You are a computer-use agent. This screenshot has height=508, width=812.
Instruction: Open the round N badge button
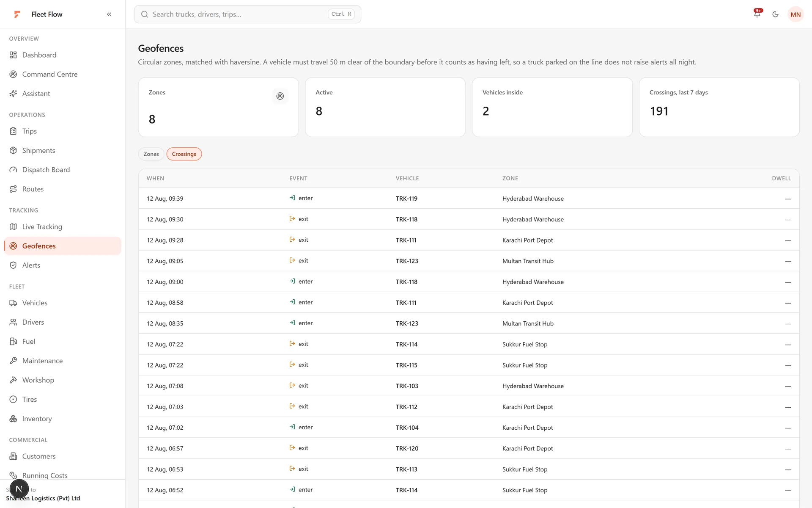pyautogui.click(x=19, y=489)
